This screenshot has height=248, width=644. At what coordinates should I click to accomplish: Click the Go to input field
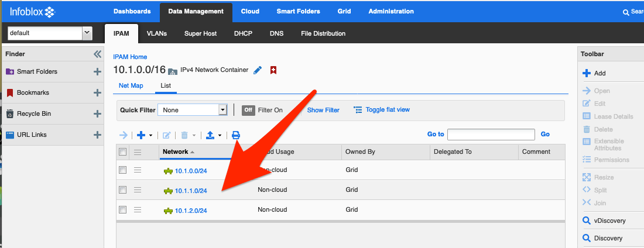491,135
